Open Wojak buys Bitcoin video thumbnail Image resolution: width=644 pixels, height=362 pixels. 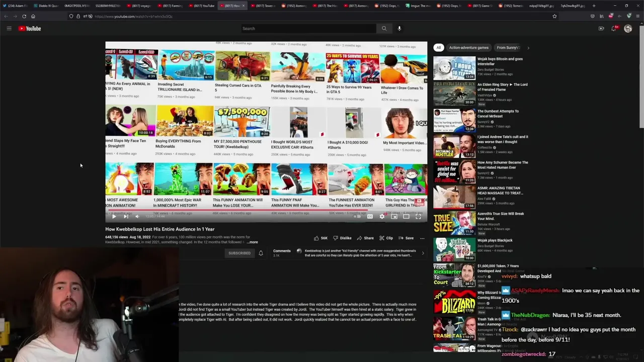(x=454, y=68)
